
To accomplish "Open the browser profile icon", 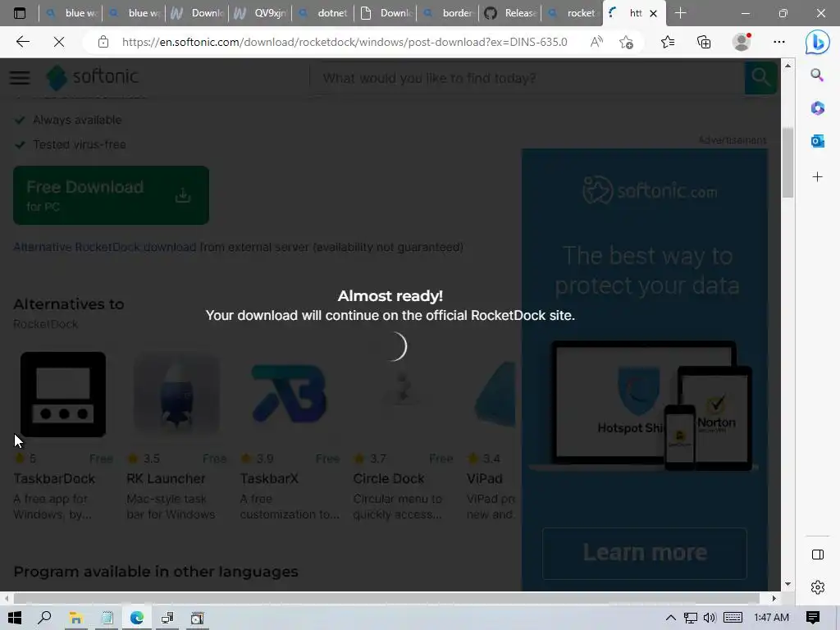I will click(742, 42).
